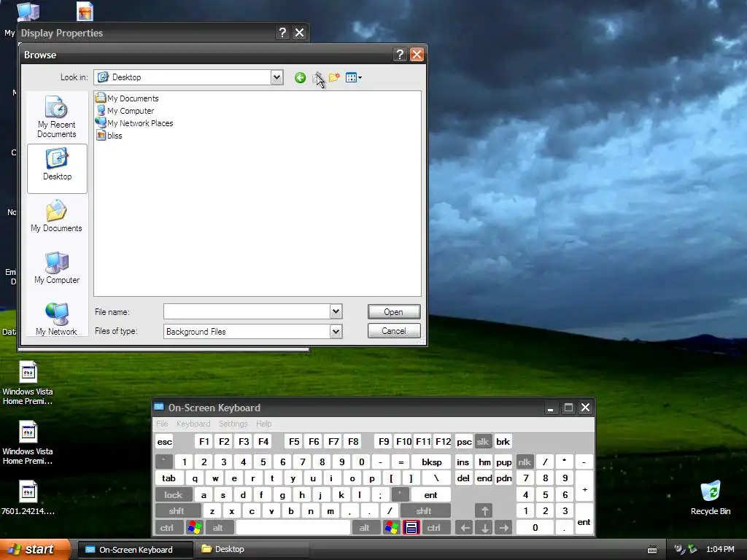Viewport: 747px width, 560px height.
Task: Expand the Files of type dropdown
Action: [336, 332]
